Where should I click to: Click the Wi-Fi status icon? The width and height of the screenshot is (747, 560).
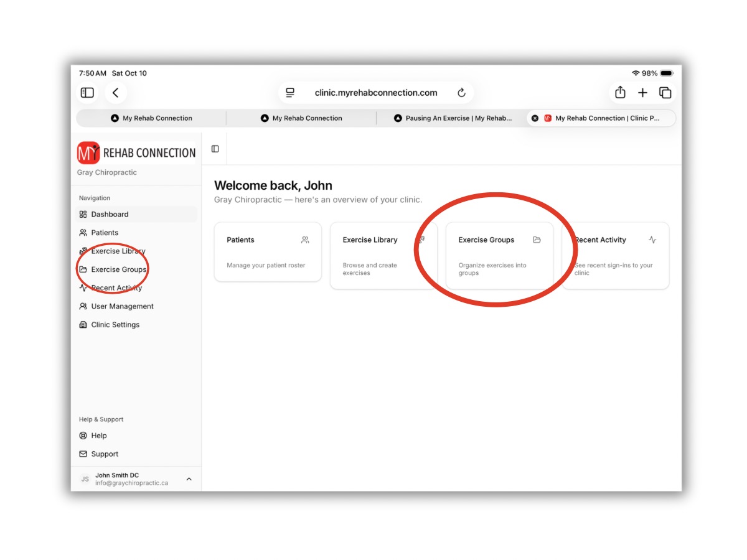(636, 73)
